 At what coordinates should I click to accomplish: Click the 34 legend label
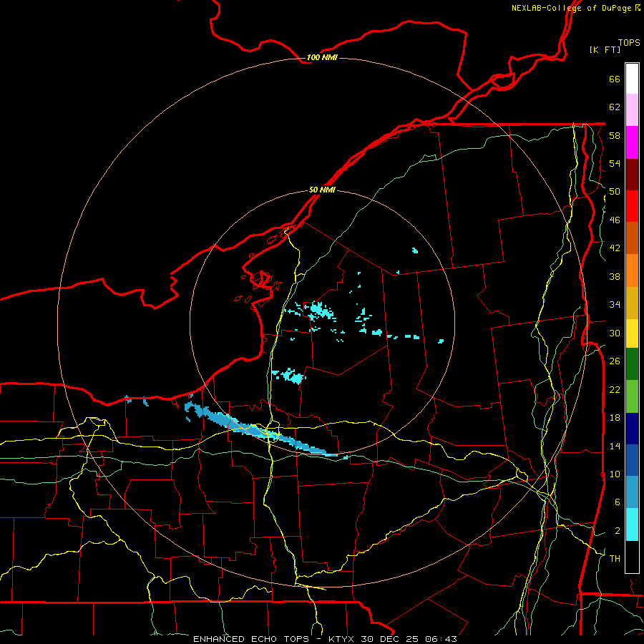click(x=615, y=304)
